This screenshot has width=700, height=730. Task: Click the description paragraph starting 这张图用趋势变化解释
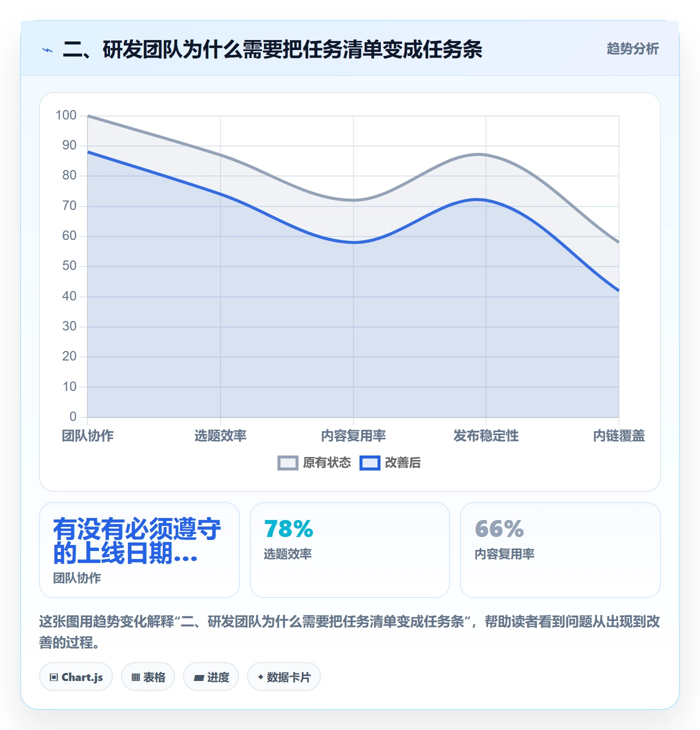(349, 632)
